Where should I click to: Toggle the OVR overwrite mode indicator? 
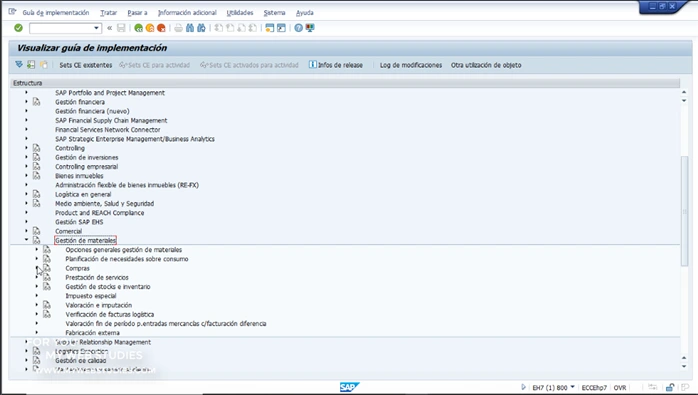(x=620, y=388)
